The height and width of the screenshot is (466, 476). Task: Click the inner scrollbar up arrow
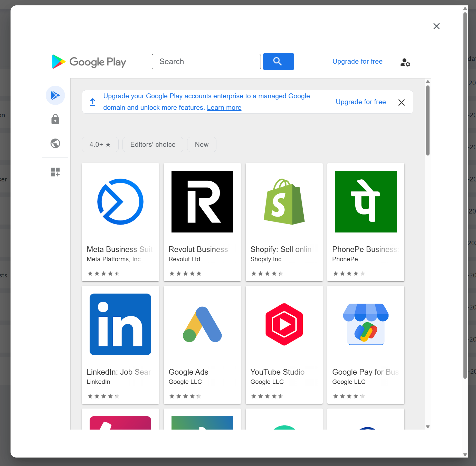point(428,82)
